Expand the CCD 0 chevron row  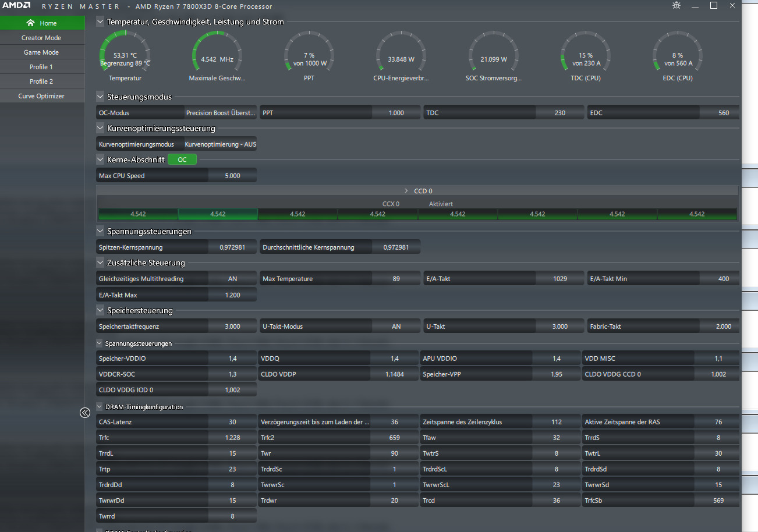point(417,191)
